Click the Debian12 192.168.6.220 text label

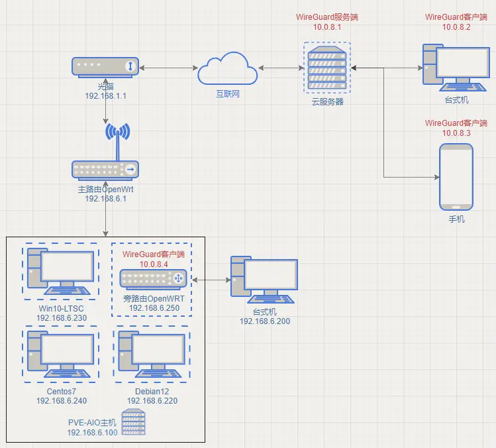tap(152, 396)
